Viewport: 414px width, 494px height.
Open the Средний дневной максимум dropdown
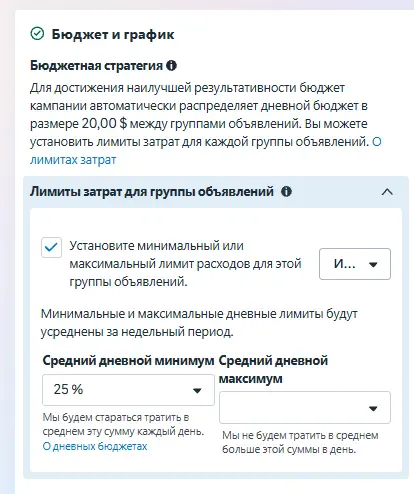[x=305, y=408]
